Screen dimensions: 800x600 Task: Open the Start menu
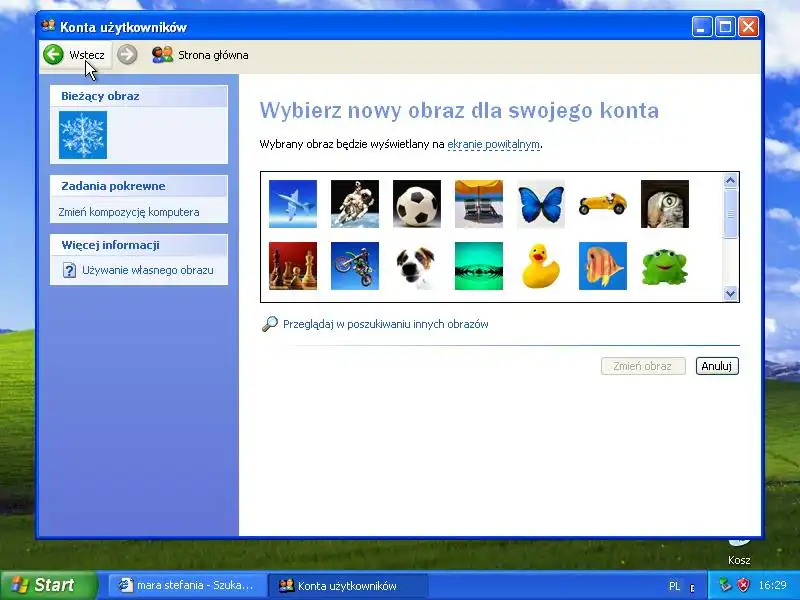48,585
